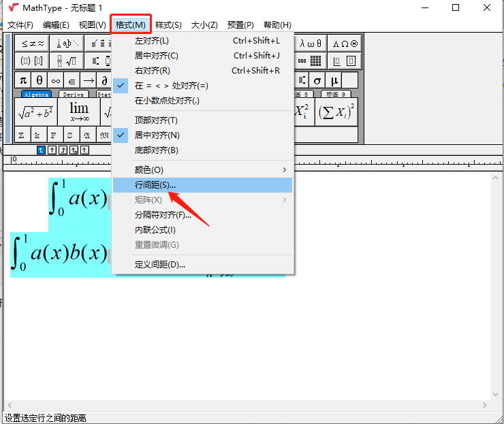This screenshot has height=424, width=504.
Task: Insert the right arrow symbol
Action: pyautogui.click(x=89, y=80)
